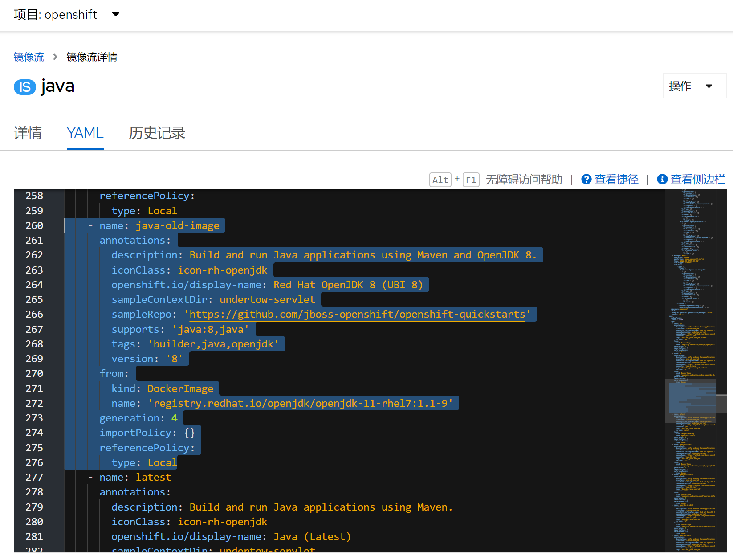Click 'name: java-old-image' on line 260
Screen dimensions: 733x560
pos(159,226)
